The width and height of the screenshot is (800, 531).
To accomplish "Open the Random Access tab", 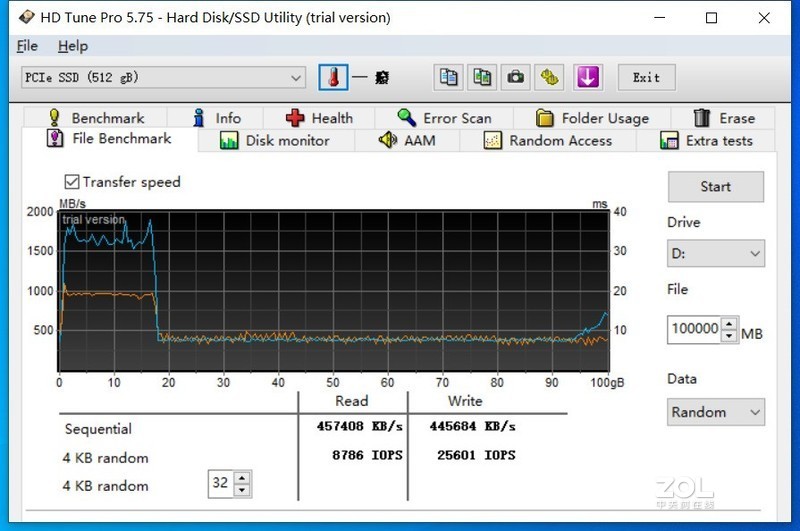I will coord(548,140).
